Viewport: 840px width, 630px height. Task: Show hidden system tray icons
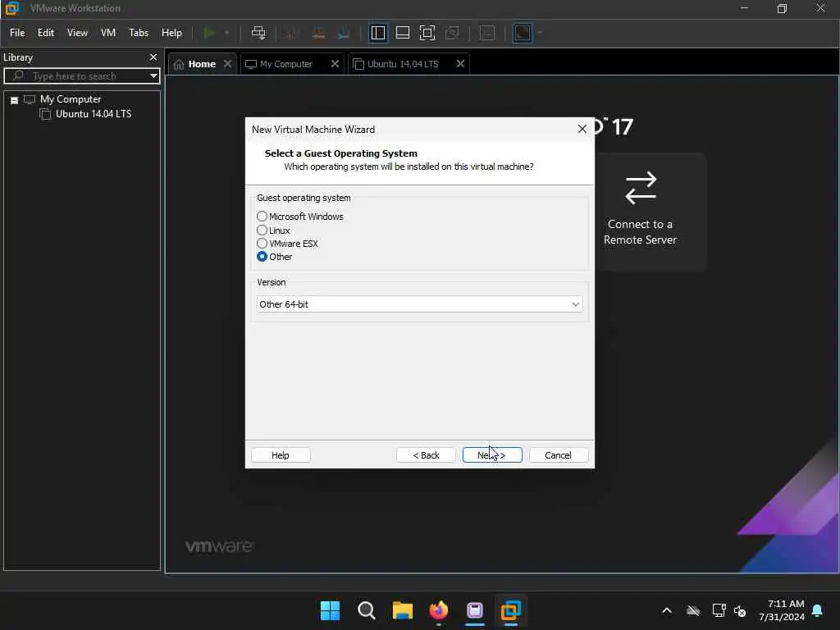pos(667,610)
